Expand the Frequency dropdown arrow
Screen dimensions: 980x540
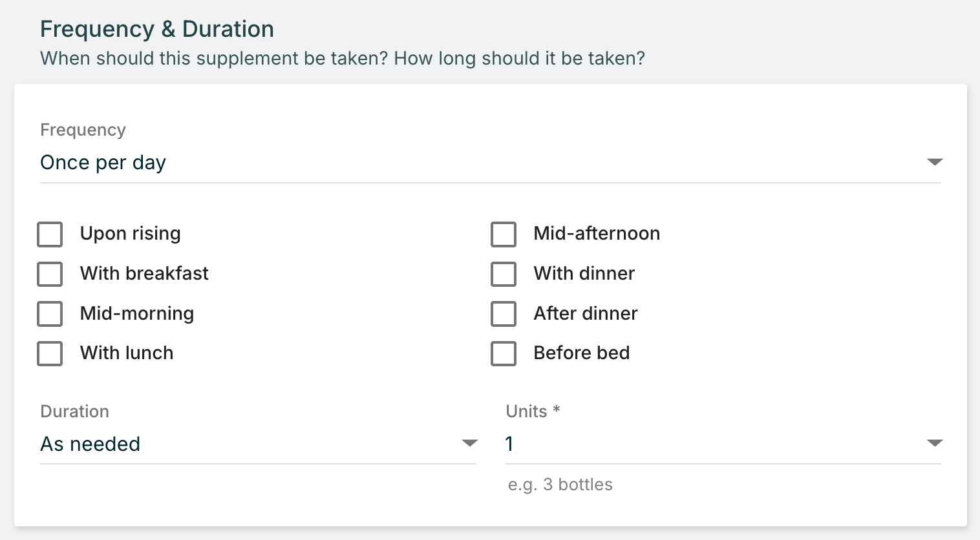point(934,161)
